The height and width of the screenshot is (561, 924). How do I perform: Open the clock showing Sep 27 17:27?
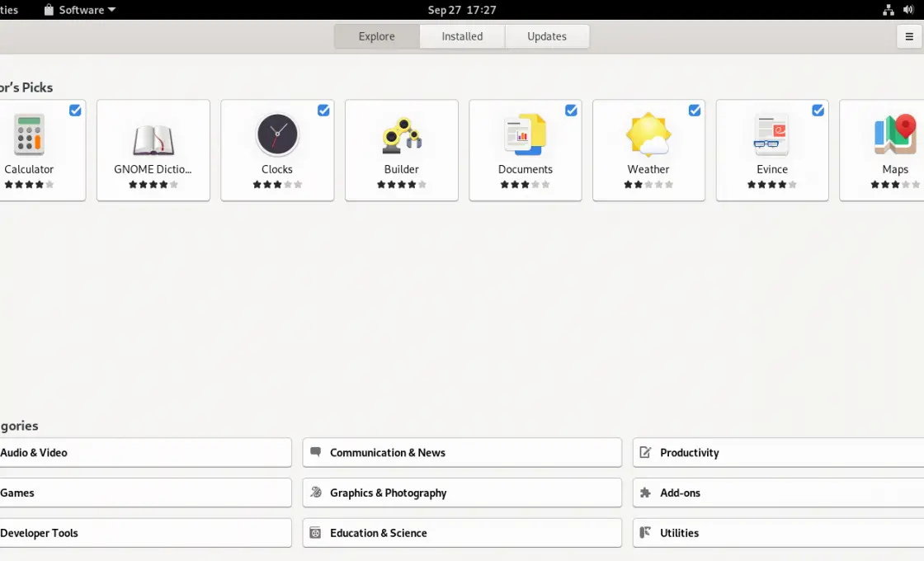462,10
